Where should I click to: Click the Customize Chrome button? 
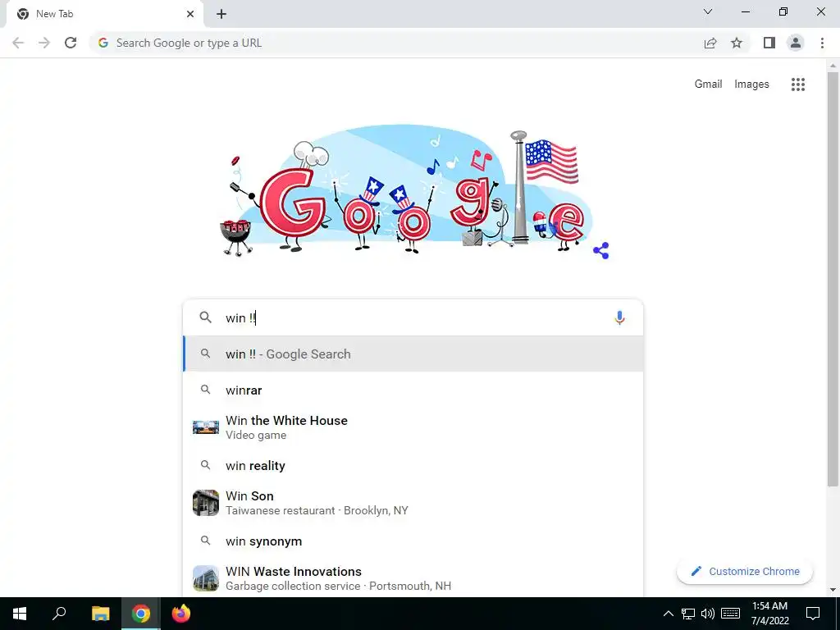tap(745, 571)
